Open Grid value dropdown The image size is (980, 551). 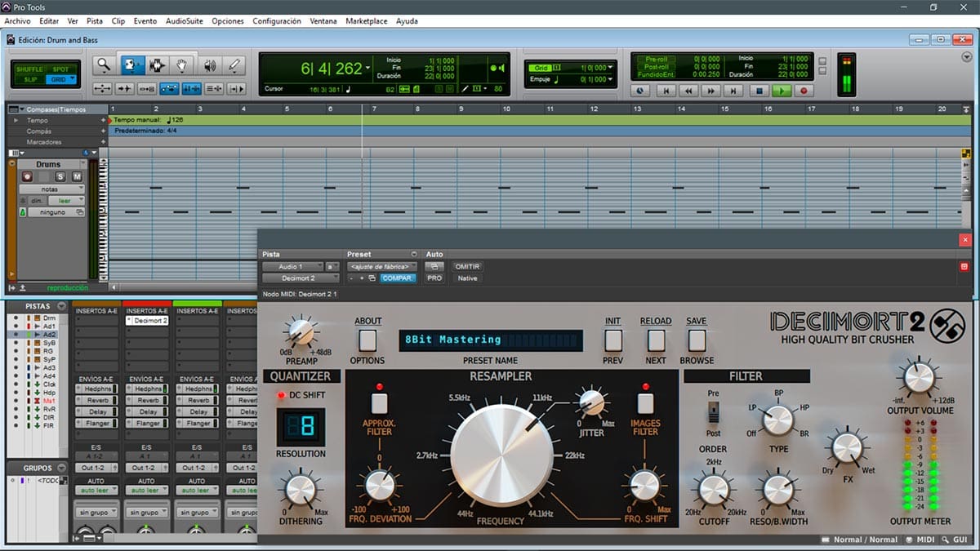[611, 68]
